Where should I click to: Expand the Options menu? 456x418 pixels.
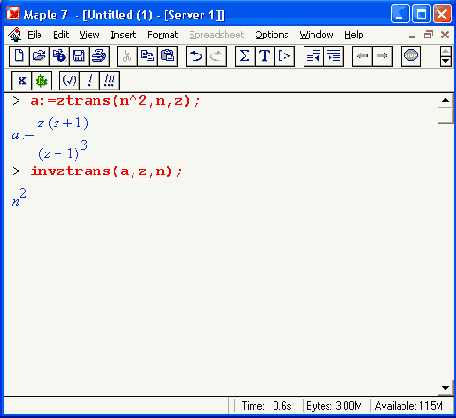[272, 35]
